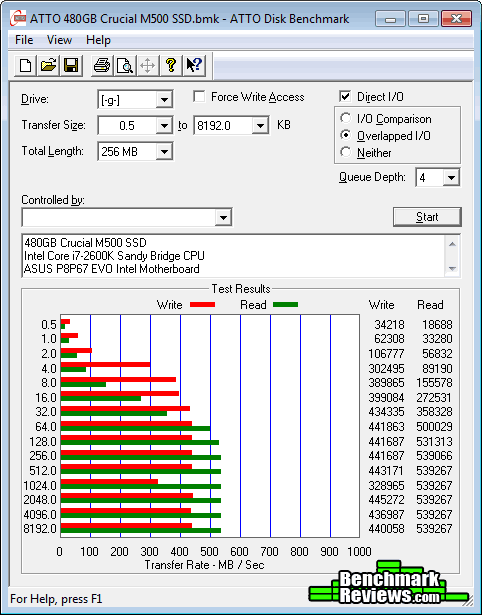Viewport: 482px width, 615px height.
Task: Click the 1024.0 transfer size label
Action: click(x=40, y=486)
